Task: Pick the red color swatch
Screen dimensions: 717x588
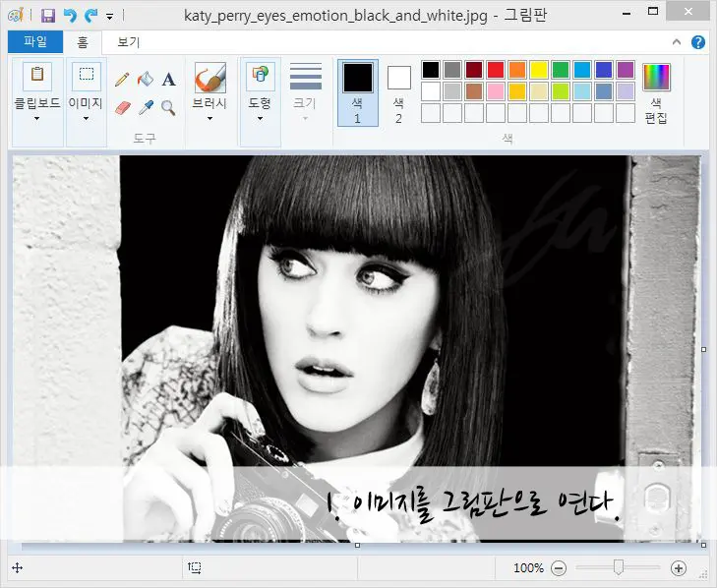Action: click(496, 70)
